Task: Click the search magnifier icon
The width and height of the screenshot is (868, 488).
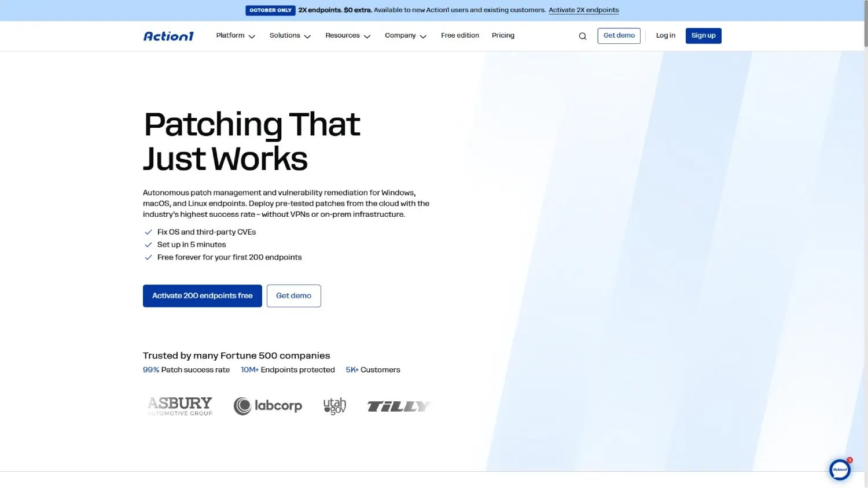Action: coord(583,36)
